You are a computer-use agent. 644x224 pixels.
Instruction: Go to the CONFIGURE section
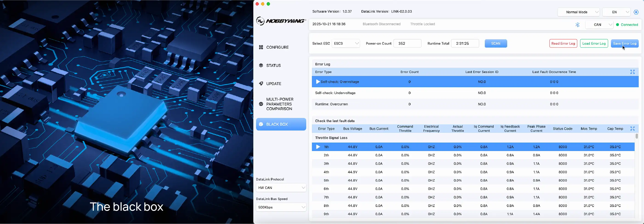[277, 47]
